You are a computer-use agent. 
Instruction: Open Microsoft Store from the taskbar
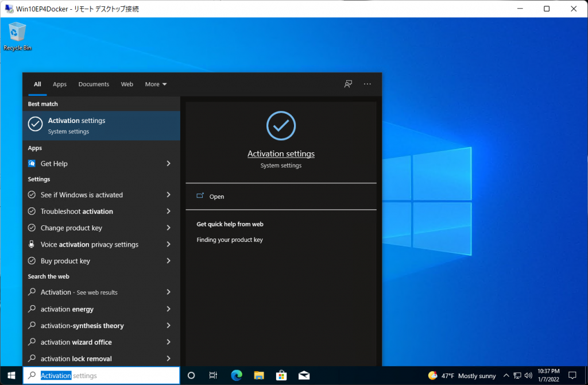[x=281, y=375]
